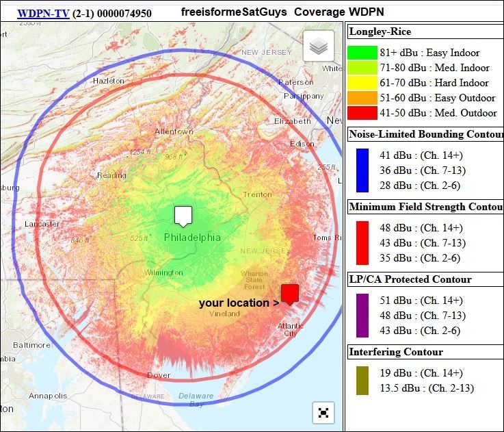The width and height of the screenshot is (504, 432).
Task: Click the red your-location marker
Action: pyautogui.click(x=290, y=294)
